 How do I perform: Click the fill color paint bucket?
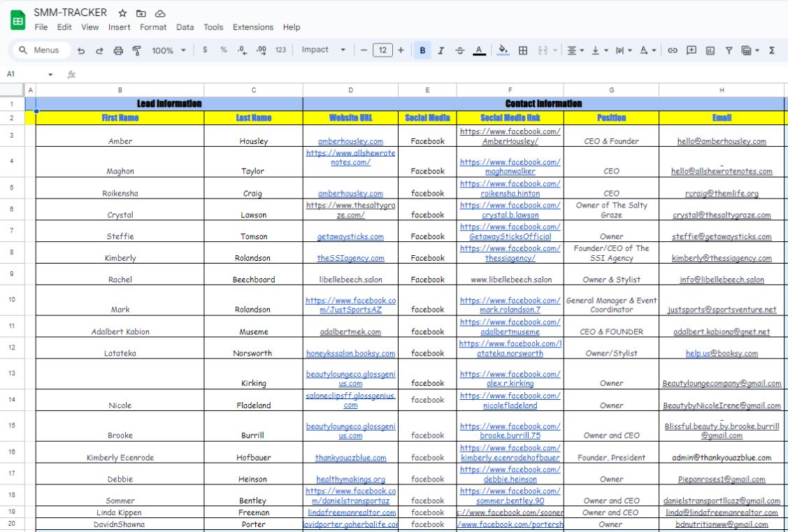pyautogui.click(x=503, y=50)
